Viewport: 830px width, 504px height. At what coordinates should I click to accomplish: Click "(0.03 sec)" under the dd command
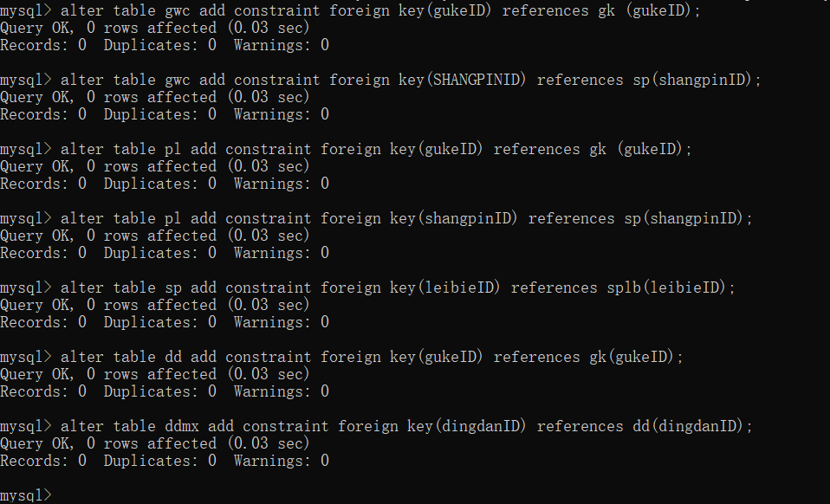tap(268, 374)
